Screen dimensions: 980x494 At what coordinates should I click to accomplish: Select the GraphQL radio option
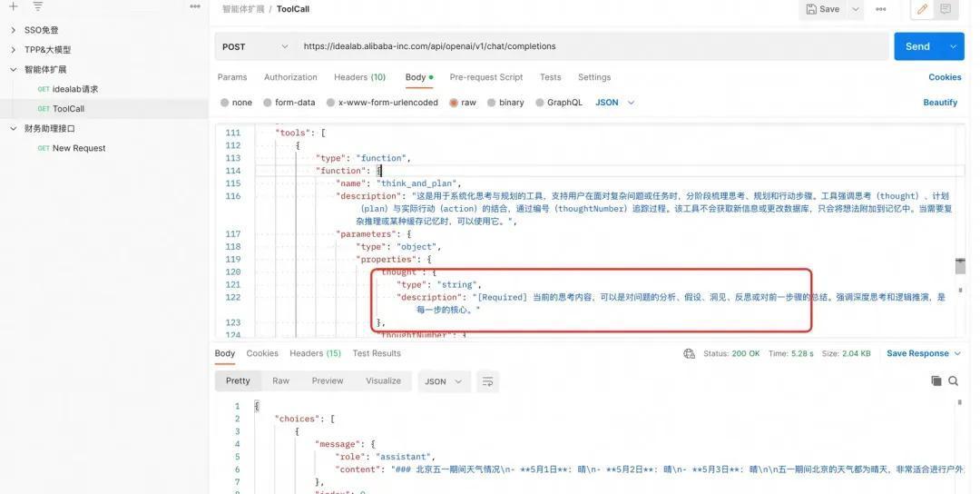540,104
